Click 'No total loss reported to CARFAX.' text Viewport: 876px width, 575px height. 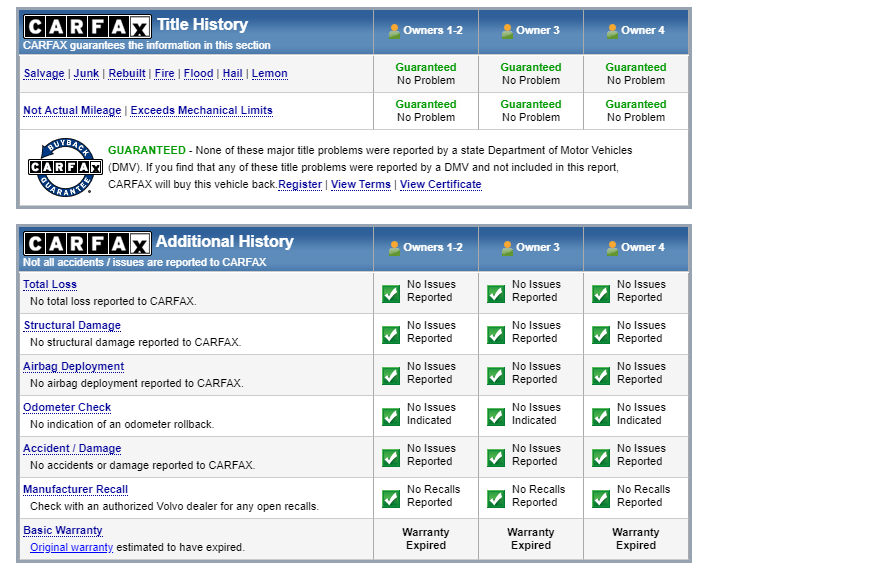click(x=113, y=301)
